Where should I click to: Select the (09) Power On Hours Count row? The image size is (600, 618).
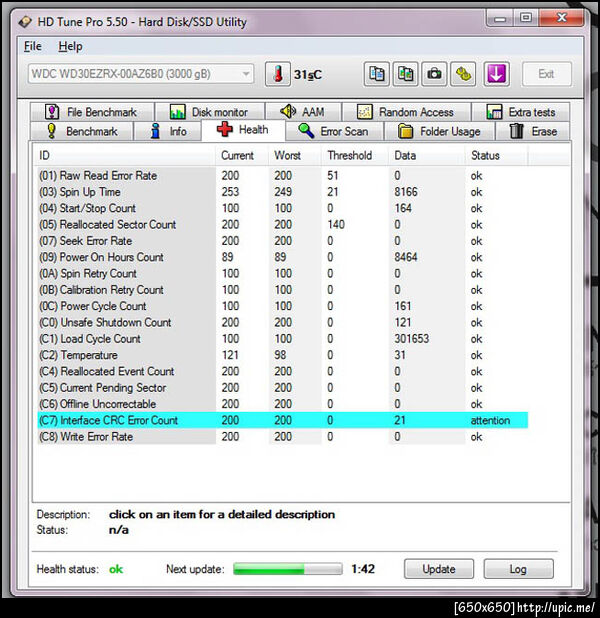[283, 257]
